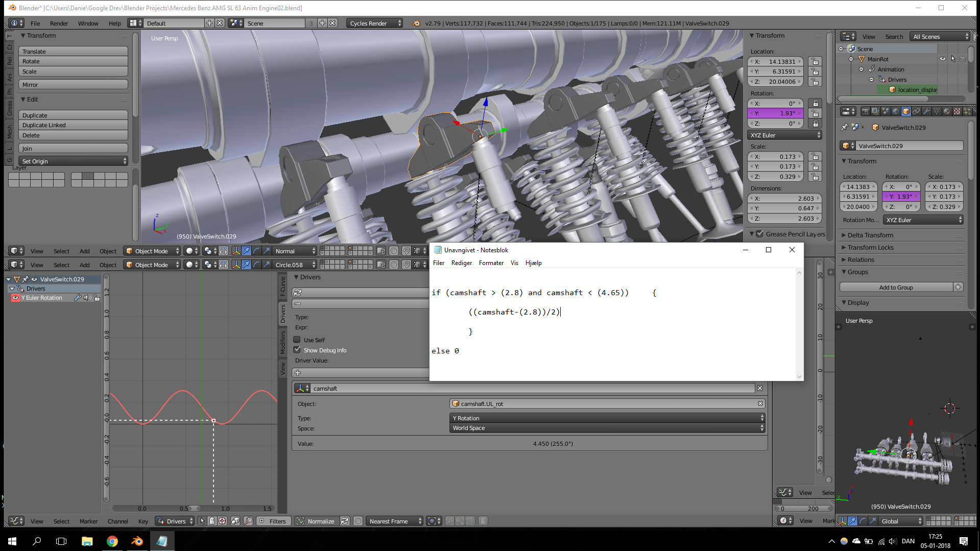The height and width of the screenshot is (551, 980).
Task: Click the Mirror button
Action: (x=73, y=84)
